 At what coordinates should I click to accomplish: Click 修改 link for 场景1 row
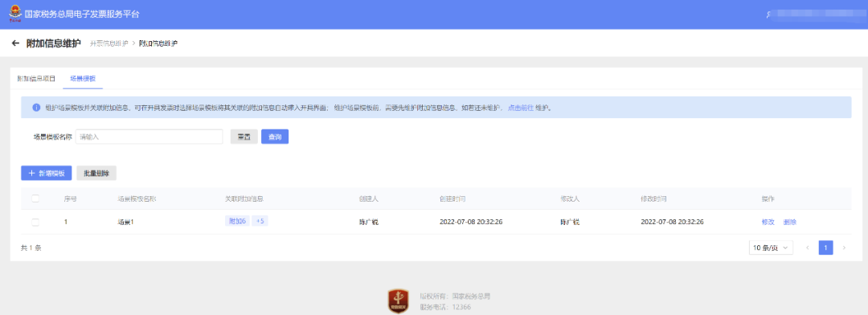click(768, 222)
